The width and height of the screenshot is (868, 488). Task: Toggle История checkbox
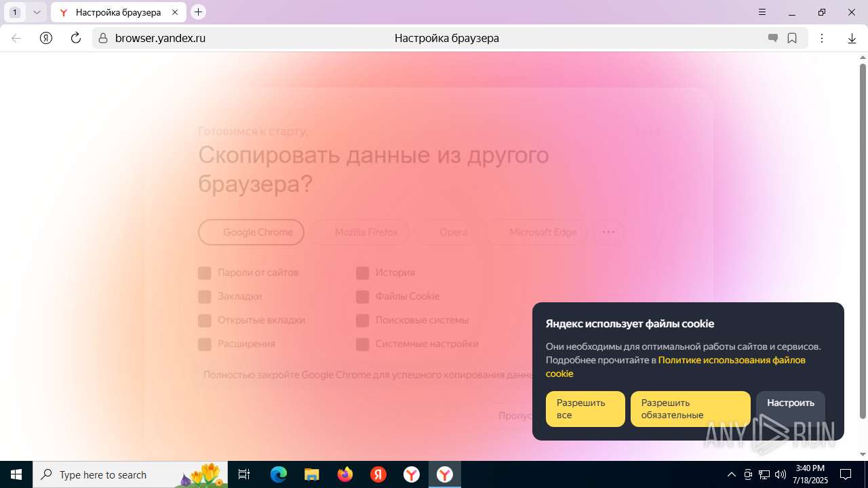click(363, 272)
